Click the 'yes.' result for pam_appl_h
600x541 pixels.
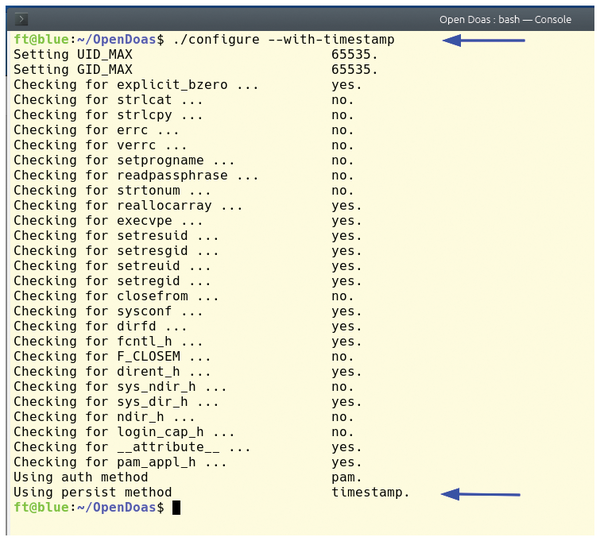(347, 463)
